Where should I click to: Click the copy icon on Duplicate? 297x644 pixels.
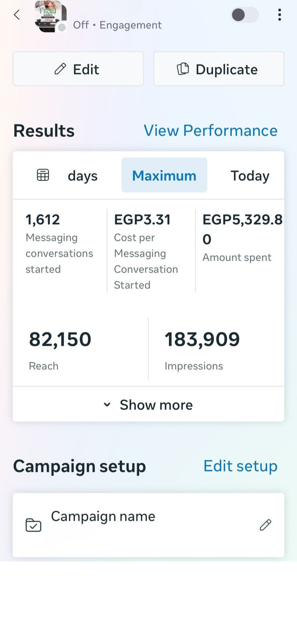(183, 69)
